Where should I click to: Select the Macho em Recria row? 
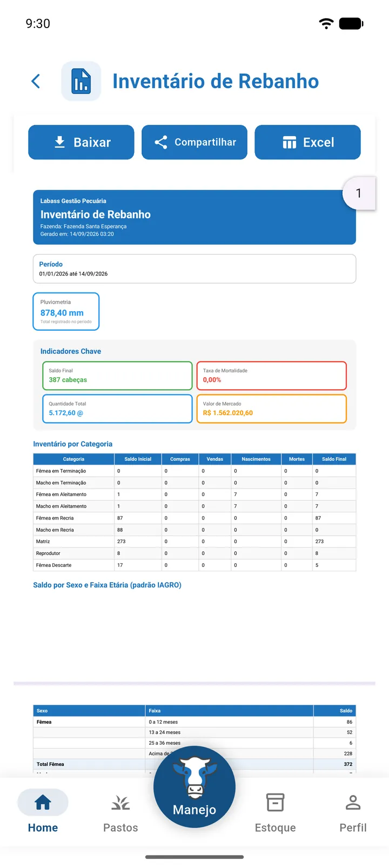click(x=194, y=530)
